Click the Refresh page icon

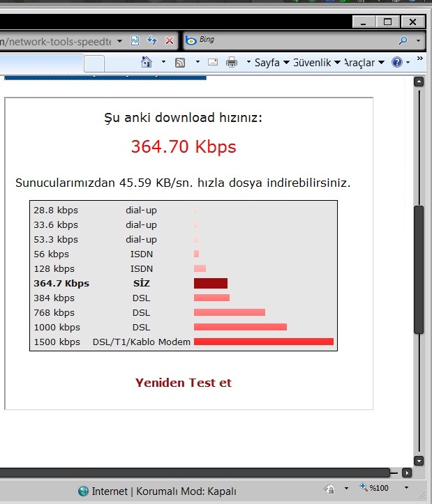(152, 41)
